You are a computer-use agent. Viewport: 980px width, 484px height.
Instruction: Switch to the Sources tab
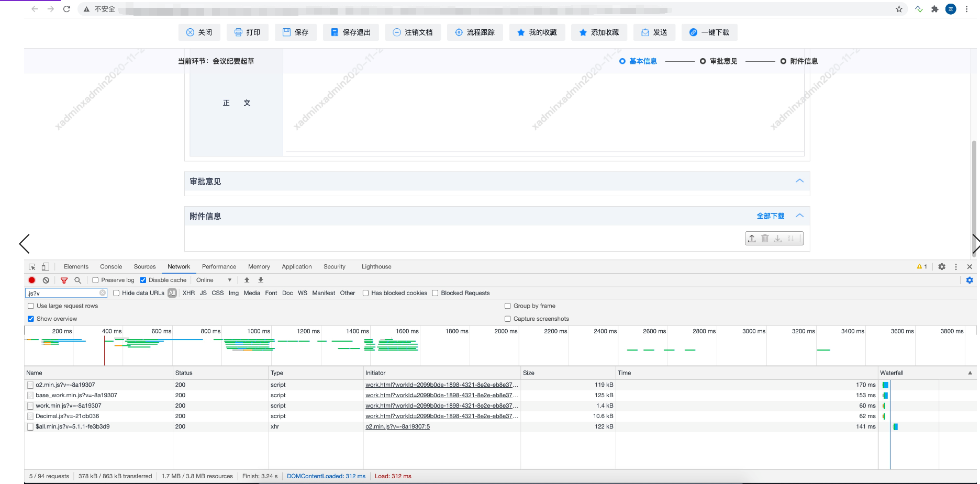145,267
